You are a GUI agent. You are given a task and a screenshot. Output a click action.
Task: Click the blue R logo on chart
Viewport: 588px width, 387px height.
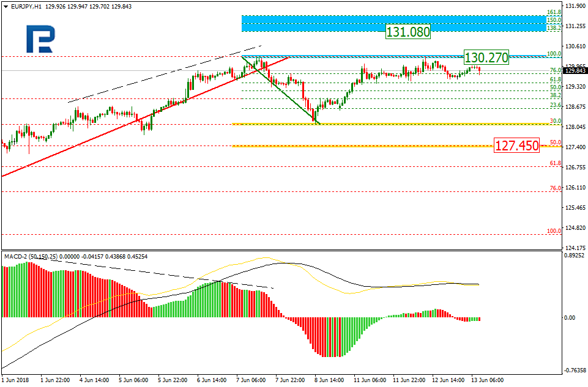(x=40, y=39)
